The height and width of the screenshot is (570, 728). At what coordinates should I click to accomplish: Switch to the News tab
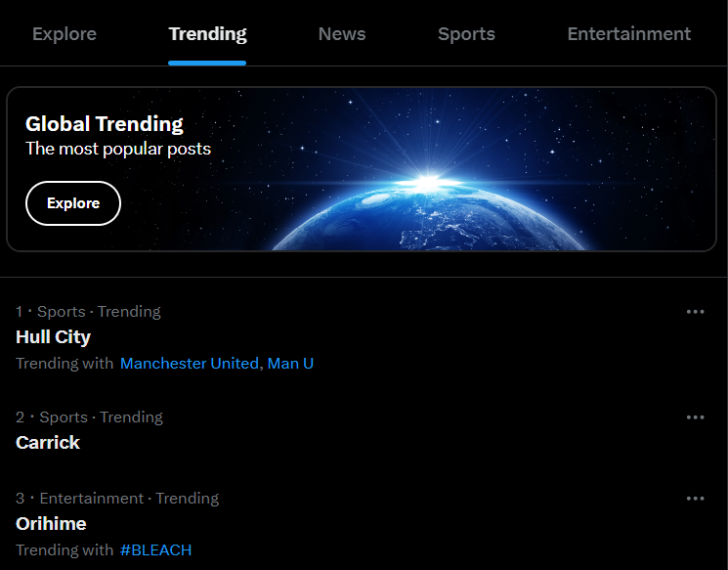pyautogui.click(x=342, y=34)
